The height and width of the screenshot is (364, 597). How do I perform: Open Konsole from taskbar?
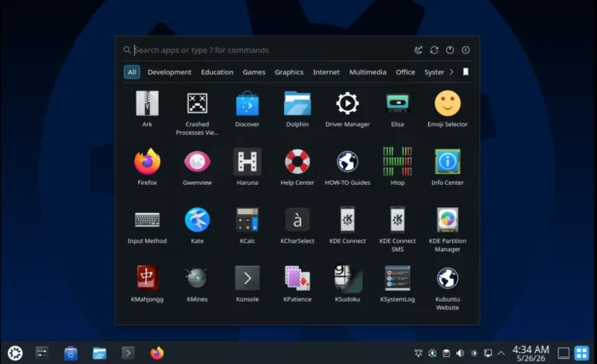click(128, 353)
